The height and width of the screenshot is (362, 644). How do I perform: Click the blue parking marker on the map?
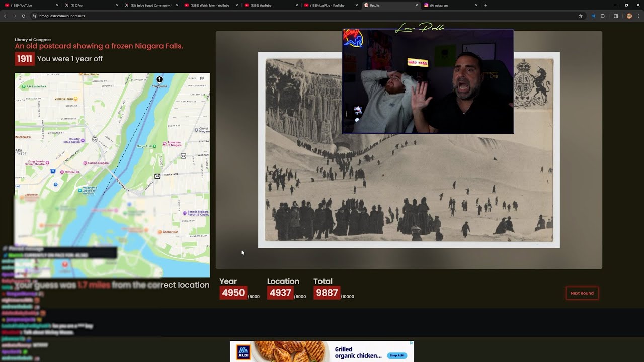[56, 185]
